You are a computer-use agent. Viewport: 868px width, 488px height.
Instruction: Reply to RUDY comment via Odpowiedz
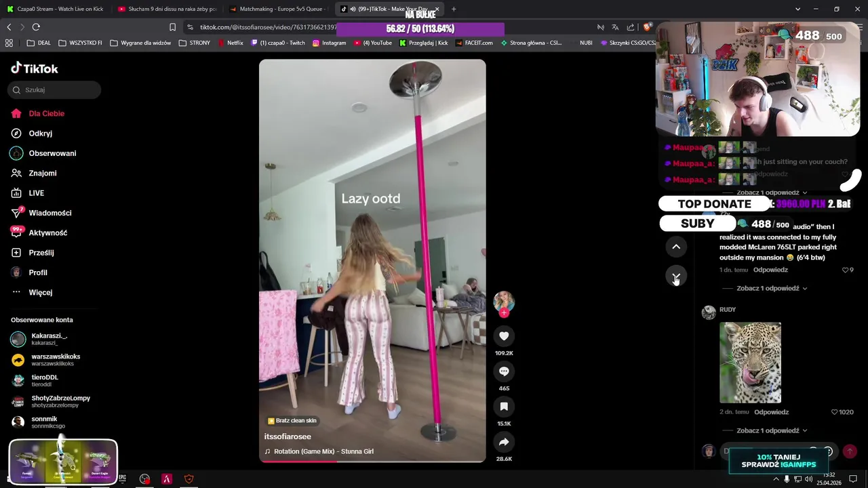coord(771,412)
